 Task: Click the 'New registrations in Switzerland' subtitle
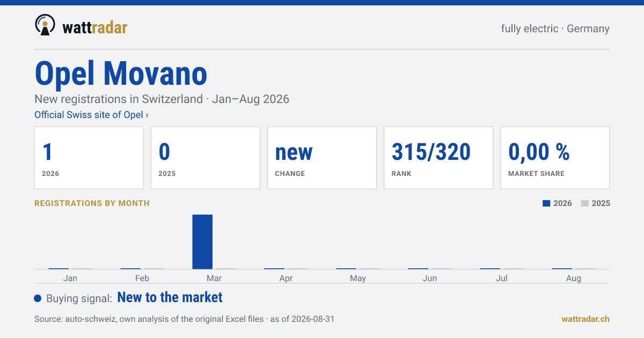(162, 99)
